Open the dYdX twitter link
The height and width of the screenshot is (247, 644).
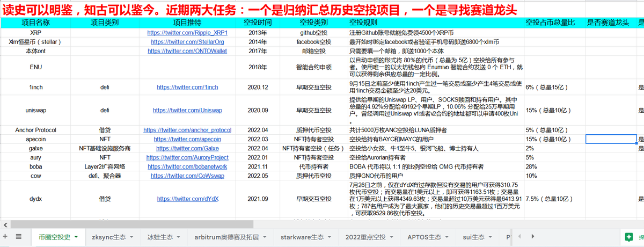(188, 199)
